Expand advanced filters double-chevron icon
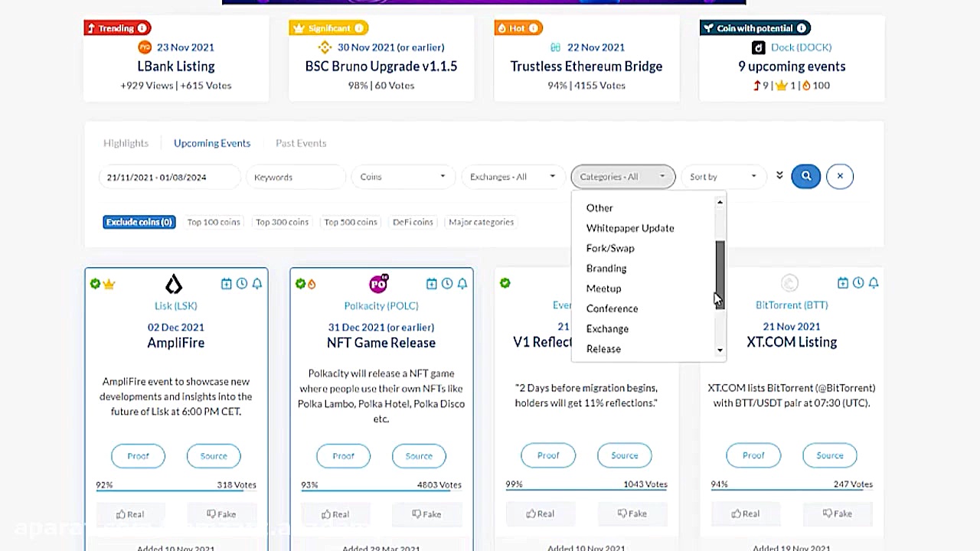Image resolution: width=980 pixels, height=551 pixels. click(779, 175)
